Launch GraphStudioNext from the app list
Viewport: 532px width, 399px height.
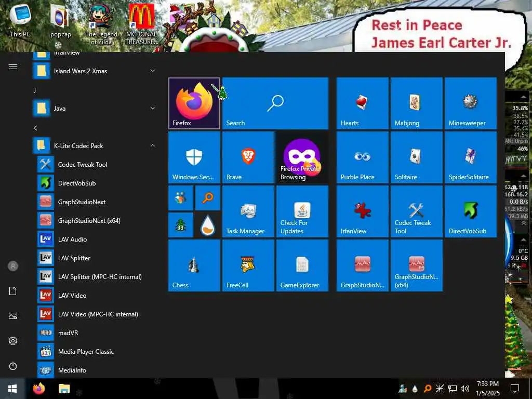click(96, 202)
